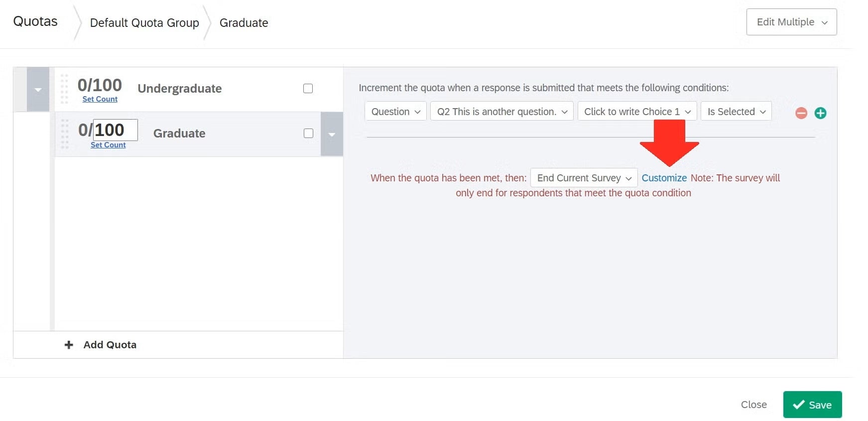Click the Undergraduate 0/100 count

tap(100, 85)
